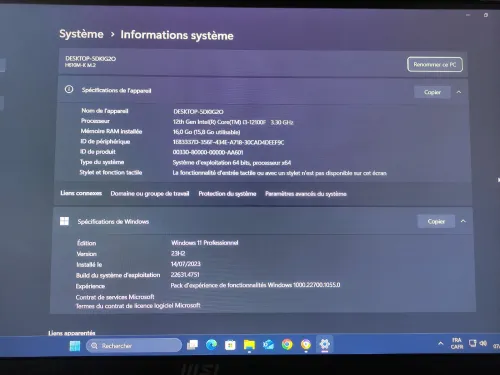Collapse Spécifications de Windows section
Viewport: 500px width, 375px height.
[463, 221]
